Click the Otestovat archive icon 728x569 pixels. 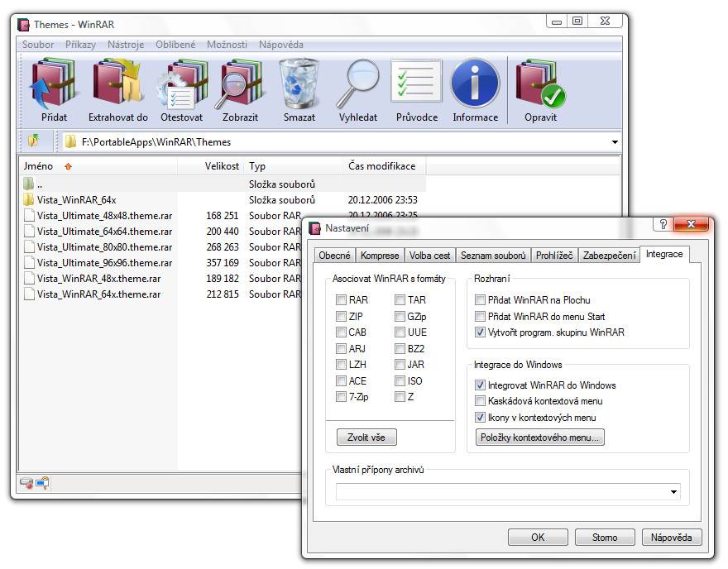pos(182,86)
